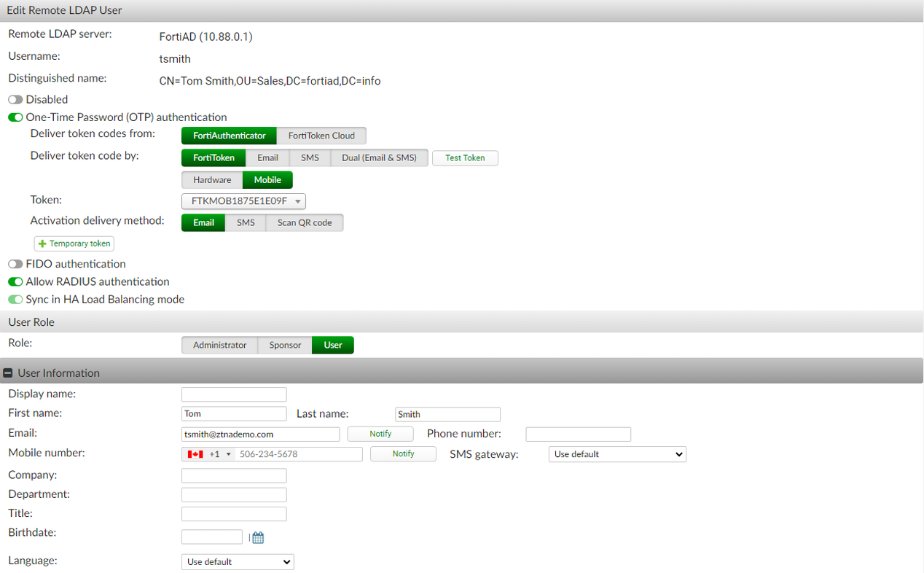Screen dimensions: 924x573
Task: Select Hardware token type
Action: [x=212, y=179]
